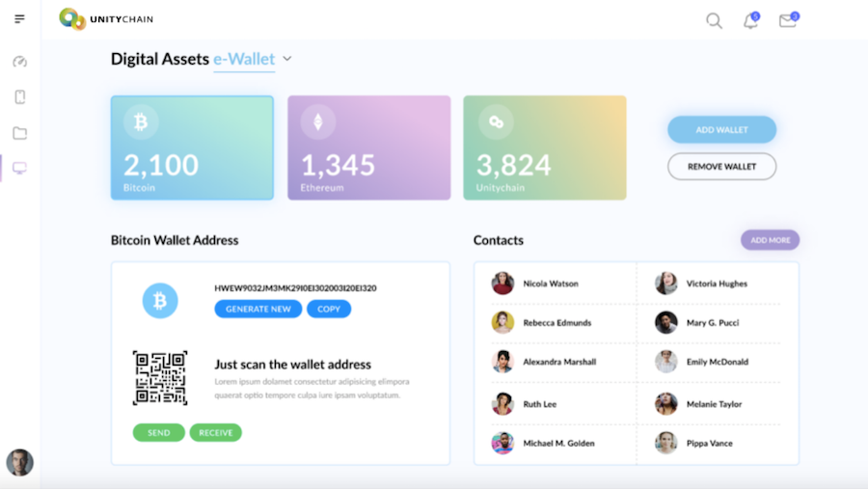
Task: Select contact name Pippa Vance
Action: [x=709, y=443]
